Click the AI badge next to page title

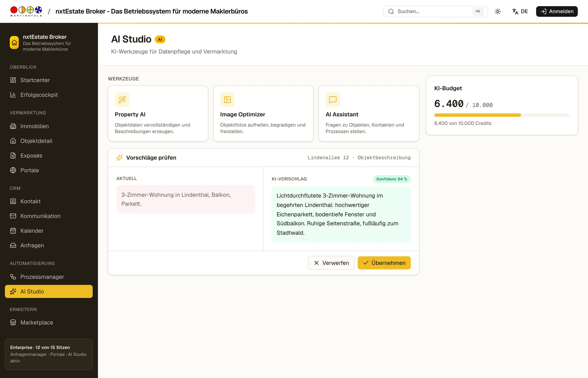click(x=160, y=39)
